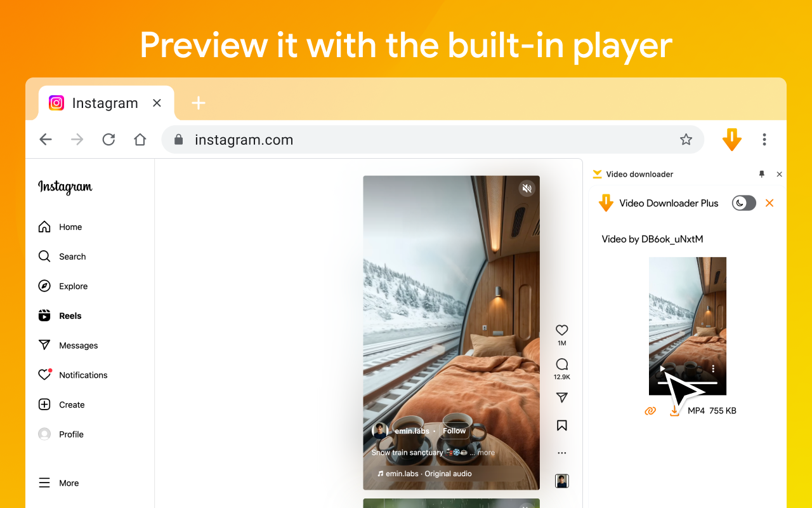Reload the Instagram page
Image resolution: width=812 pixels, height=508 pixels.
(108, 140)
